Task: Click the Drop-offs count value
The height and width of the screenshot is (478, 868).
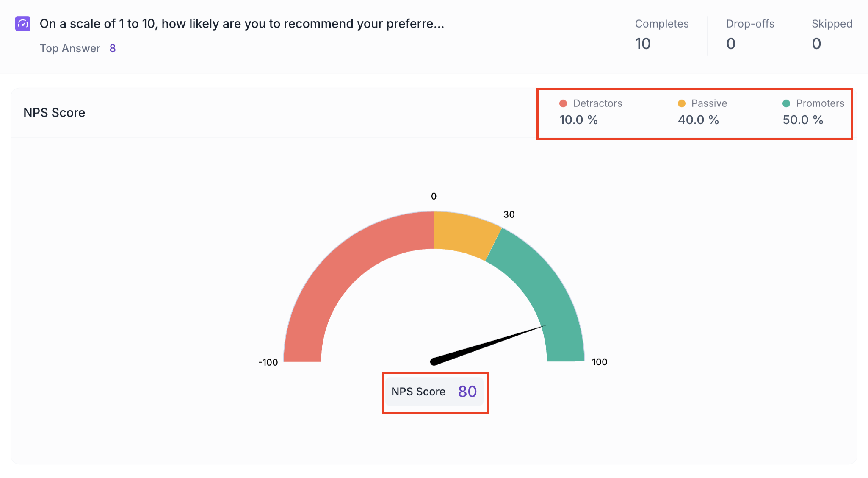Action: [731, 44]
